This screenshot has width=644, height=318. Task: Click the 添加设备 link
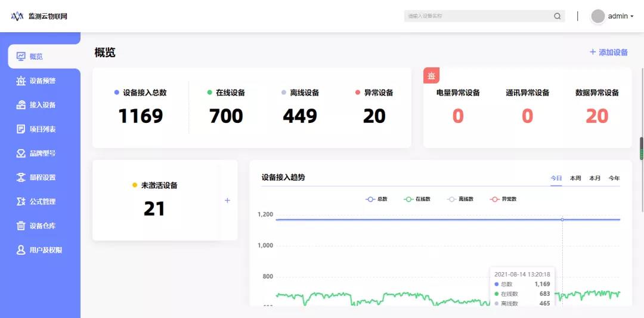pyautogui.click(x=609, y=52)
